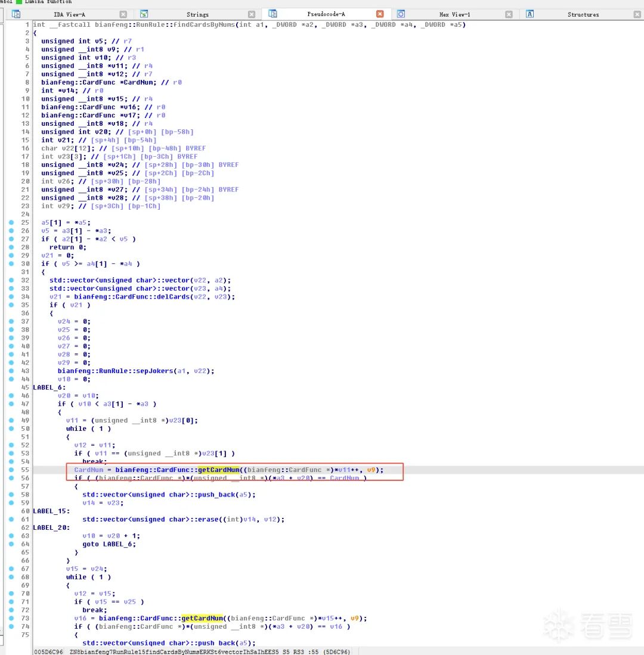Image resolution: width=644 pixels, height=655 pixels.
Task: Switch to the Strings tab
Action: [197, 14]
